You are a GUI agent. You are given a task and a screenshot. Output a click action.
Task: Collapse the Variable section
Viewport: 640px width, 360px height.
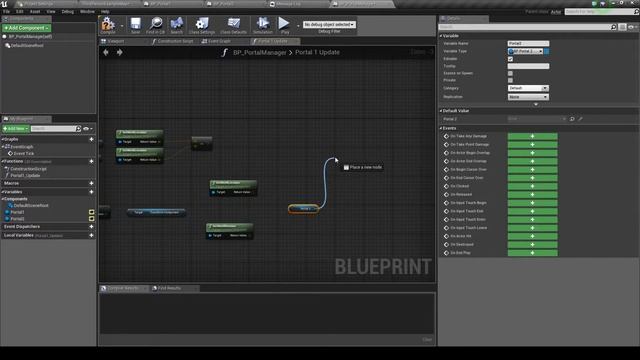[441, 36]
